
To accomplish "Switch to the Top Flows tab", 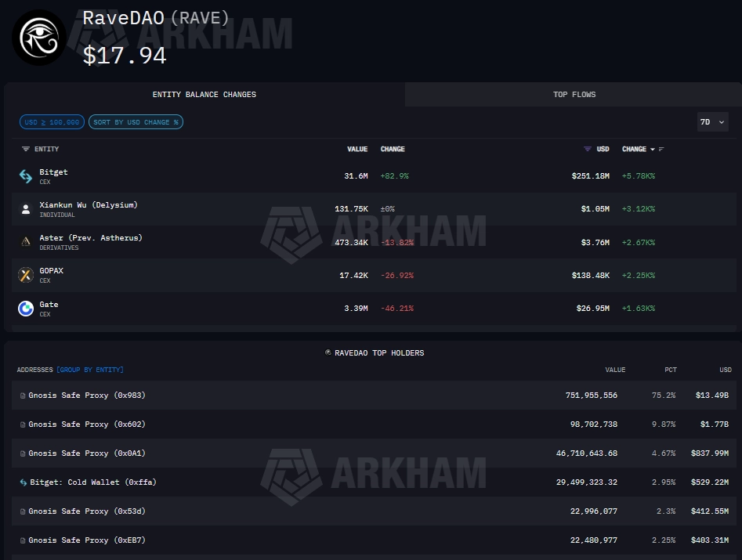I will tap(574, 95).
